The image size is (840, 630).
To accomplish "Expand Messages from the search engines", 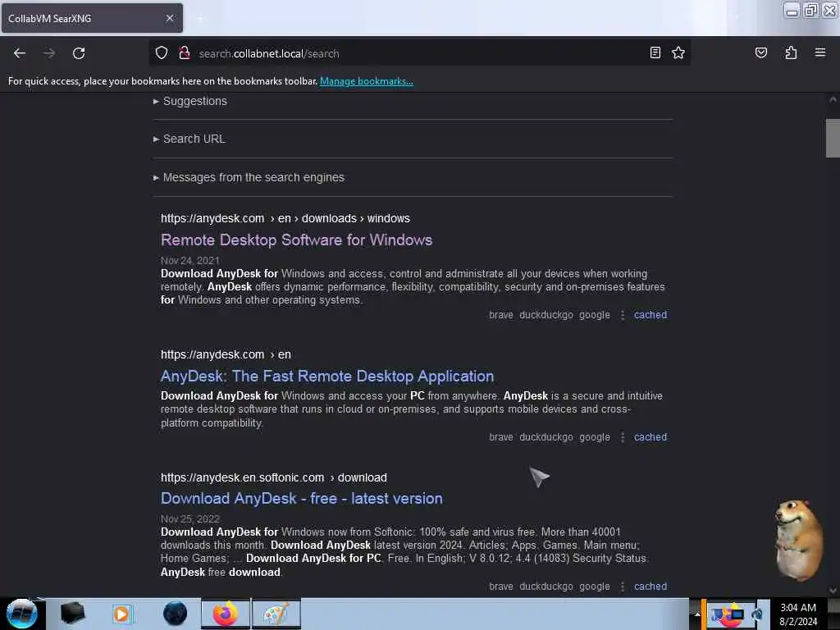I will coord(249,177).
